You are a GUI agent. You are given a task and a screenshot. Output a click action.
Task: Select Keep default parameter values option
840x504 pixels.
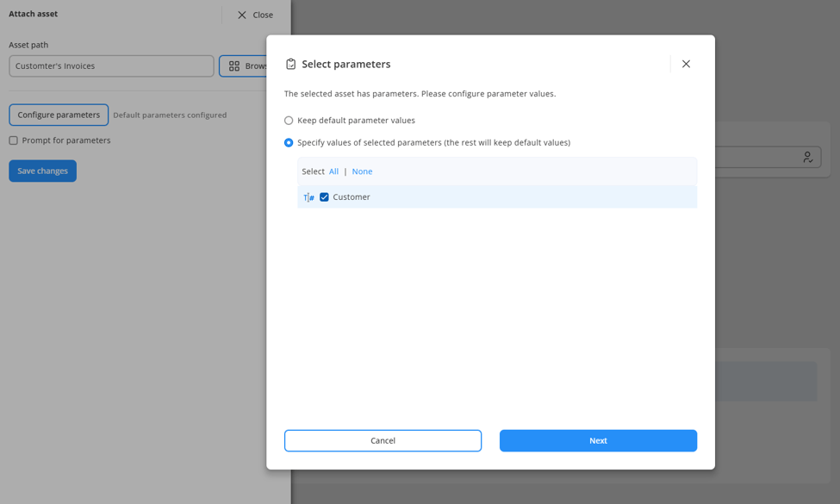point(289,121)
